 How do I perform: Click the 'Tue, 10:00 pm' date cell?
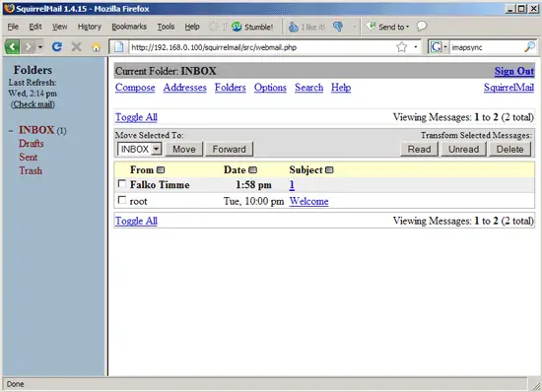click(x=253, y=201)
